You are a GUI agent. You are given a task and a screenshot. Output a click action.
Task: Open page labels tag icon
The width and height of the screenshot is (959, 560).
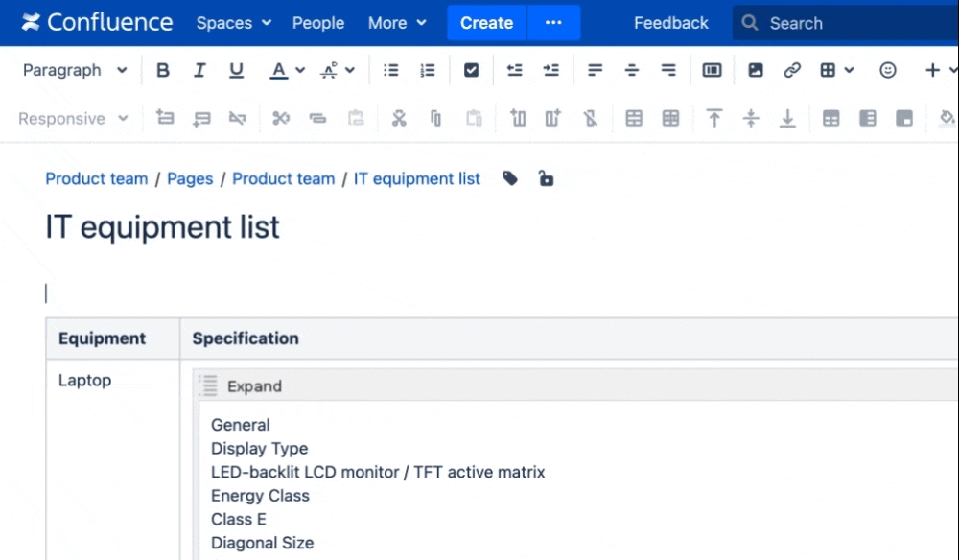click(x=510, y=178)
